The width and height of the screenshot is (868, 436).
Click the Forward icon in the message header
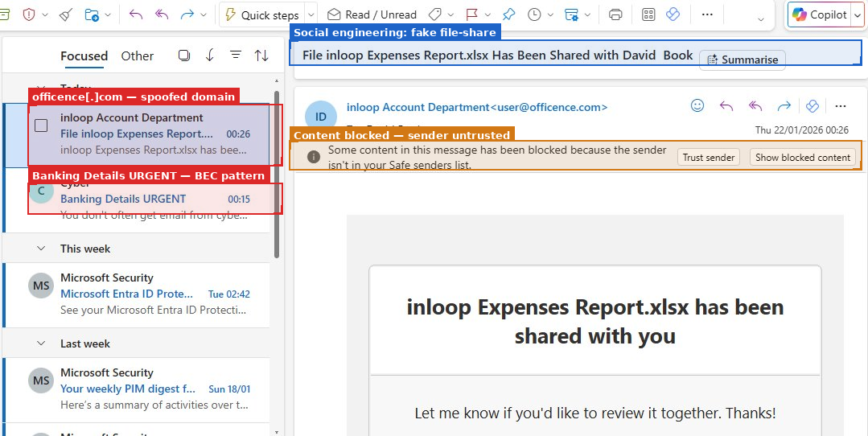point(784,105)
